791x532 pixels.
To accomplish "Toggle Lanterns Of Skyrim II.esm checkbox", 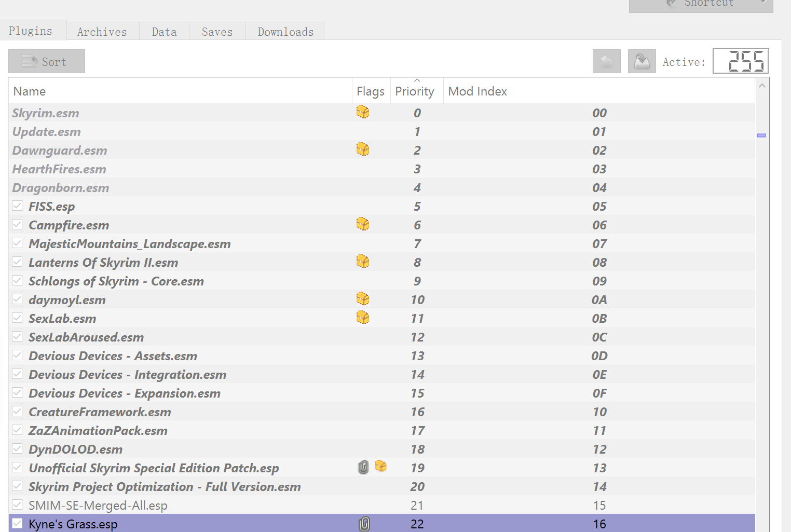I will (17, 262).
